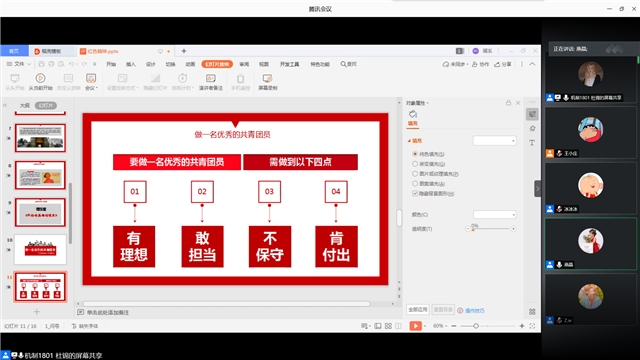
Task: Expand the 文件 menu dropdown
Action: coord(19,64)
